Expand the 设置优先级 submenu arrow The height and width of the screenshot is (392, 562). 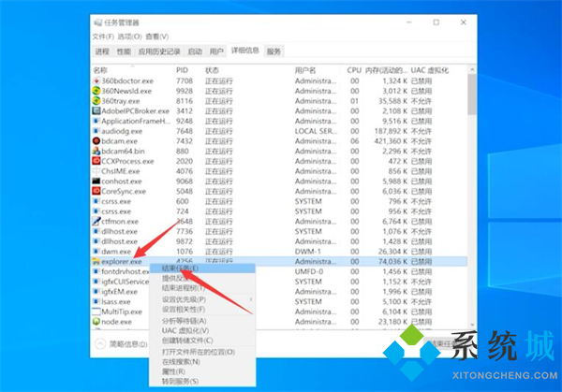pos(251,299)
